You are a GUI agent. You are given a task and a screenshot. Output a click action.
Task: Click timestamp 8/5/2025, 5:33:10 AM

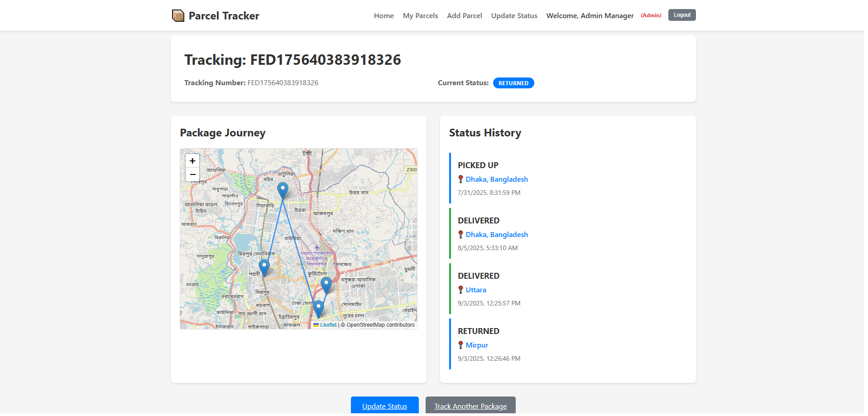pos(488,248)
